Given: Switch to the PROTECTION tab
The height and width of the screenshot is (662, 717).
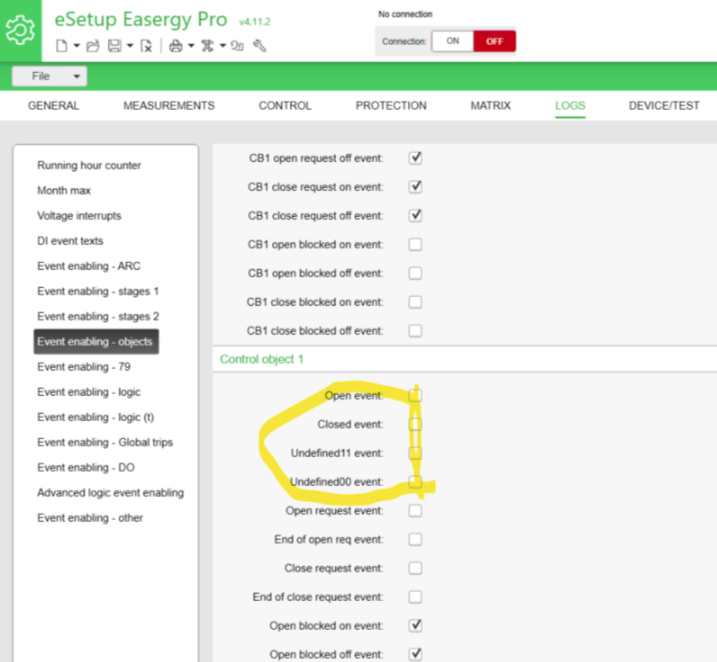Looking at the screenshot, I should point(391,106).
